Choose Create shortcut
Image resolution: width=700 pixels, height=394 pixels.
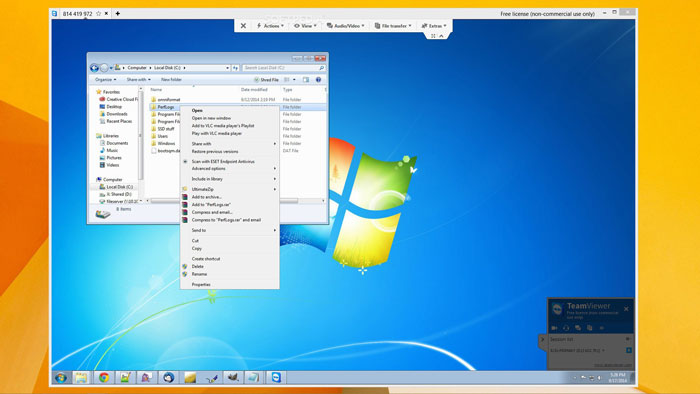point(230,259)
